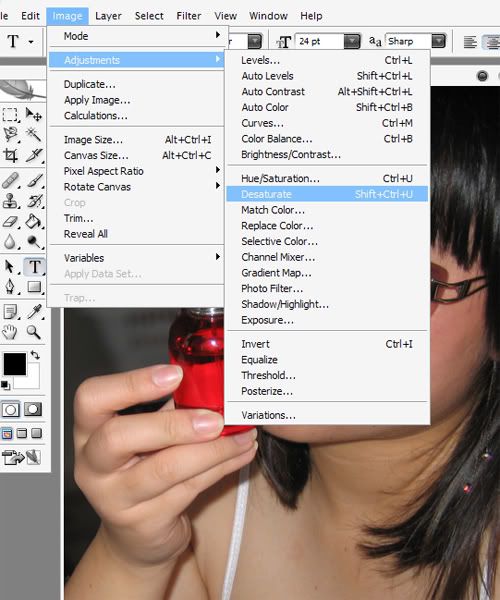This screenshot has height=600, width=500.
Task: Open the font style dropdown arrow
Action: click(254, 41)
